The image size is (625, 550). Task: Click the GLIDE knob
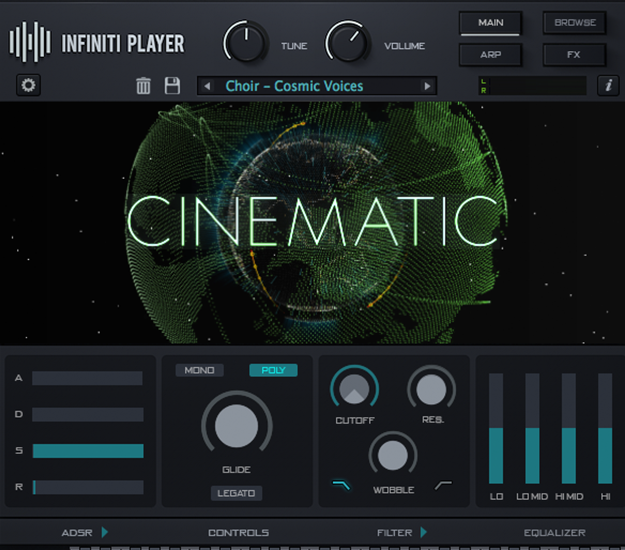(x=236, y=426)
